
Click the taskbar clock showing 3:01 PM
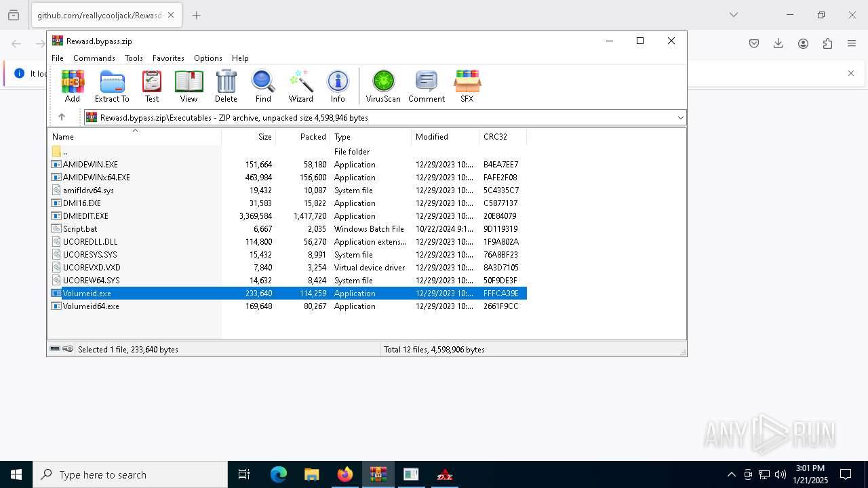pyautogui.click(x=810, y=474)
